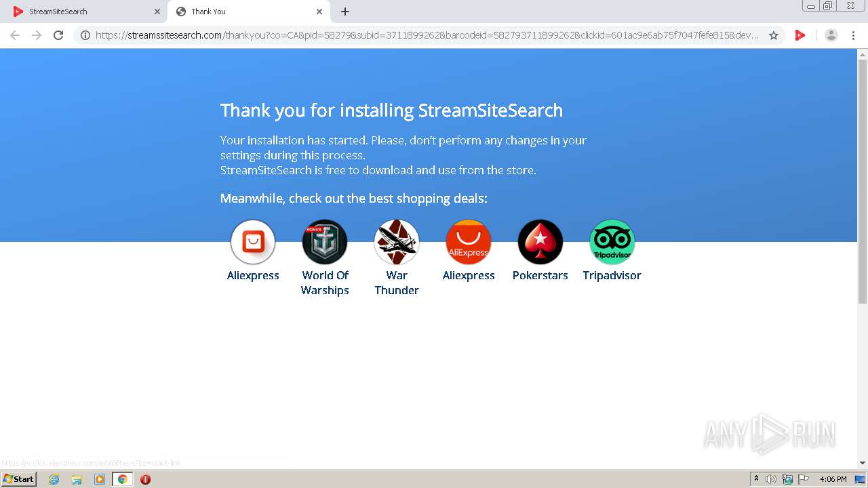
Task: Reload the current page
Action: pyautogui.click(x=58, y=35)
